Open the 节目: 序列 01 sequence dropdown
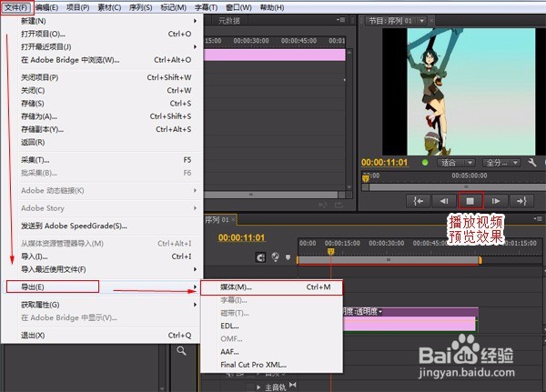This screenshot has width=546, height=392. pos(422,21)
